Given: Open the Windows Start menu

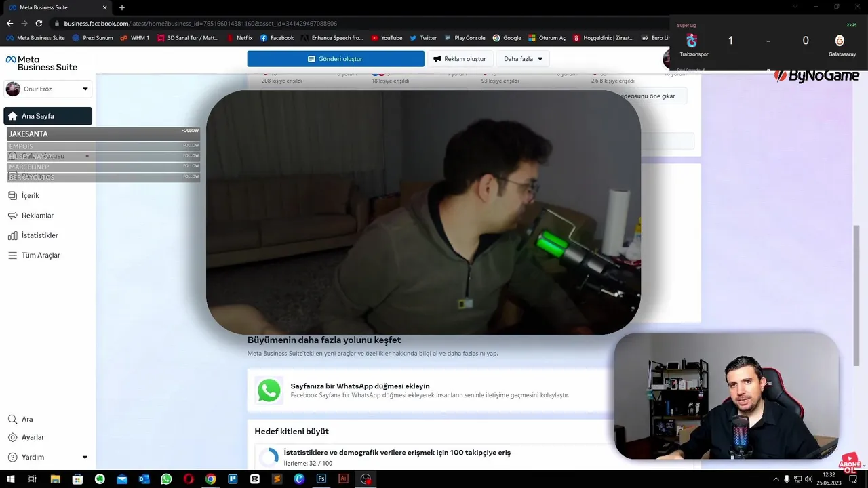Looking at the screenshot, I should (10, 479).
